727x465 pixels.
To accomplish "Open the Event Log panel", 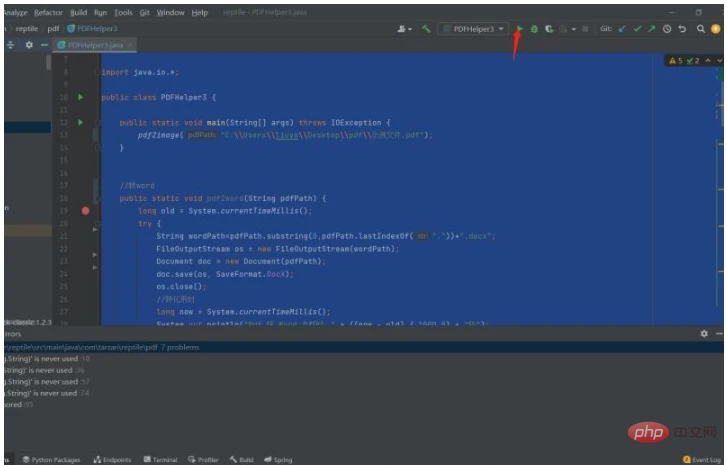I will (701, 459).
